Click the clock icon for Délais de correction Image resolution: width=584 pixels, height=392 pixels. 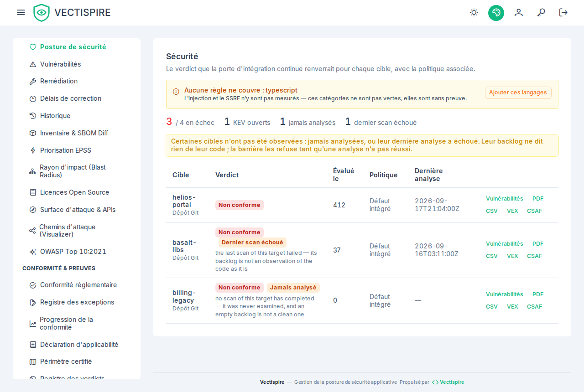coord(33,98)
